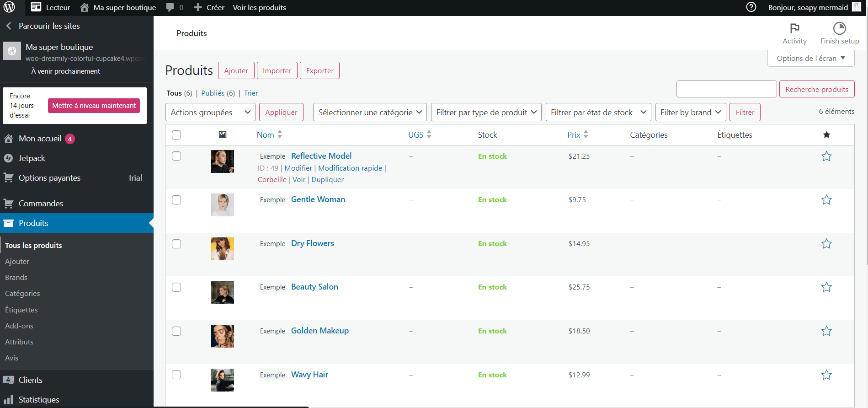This screenshot has height=408, width=868.
Task: Click the Dupliquer link under Reflective Model
Action: point(328,180)
